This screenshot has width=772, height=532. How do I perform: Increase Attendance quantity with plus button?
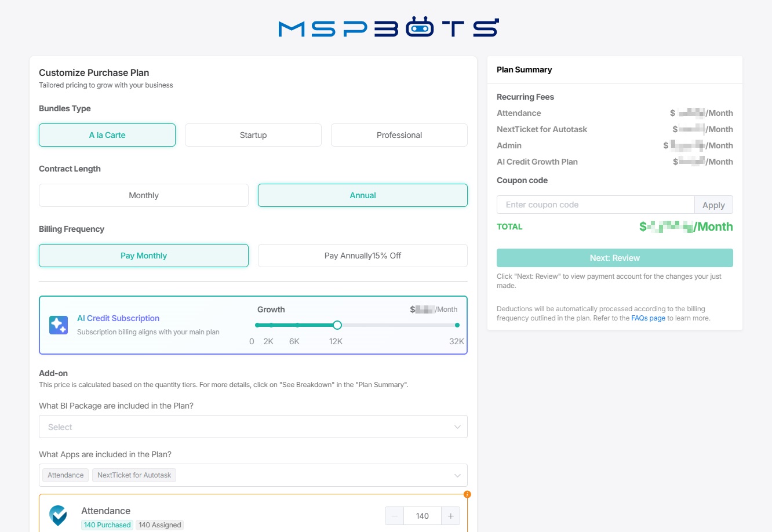coord(450,516)
